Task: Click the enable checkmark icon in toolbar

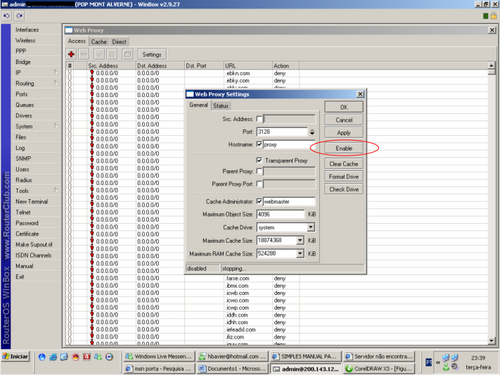Action: 99,54
